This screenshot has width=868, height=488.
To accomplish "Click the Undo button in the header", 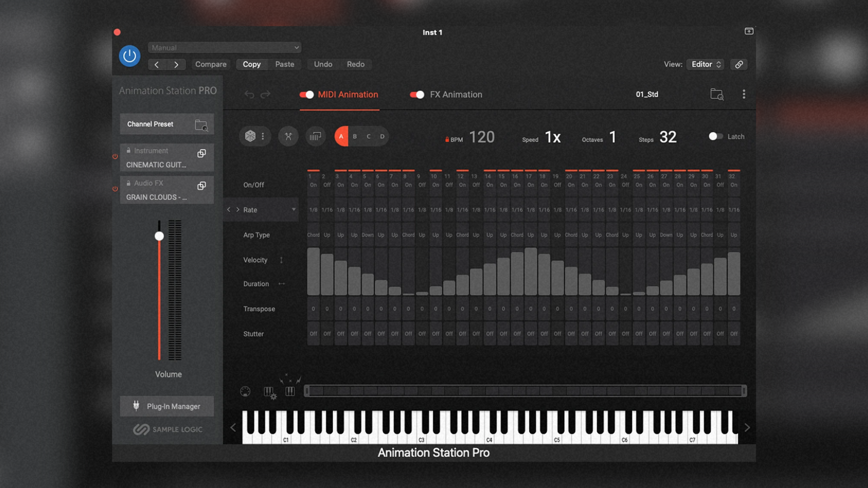I will coord(323,64).
